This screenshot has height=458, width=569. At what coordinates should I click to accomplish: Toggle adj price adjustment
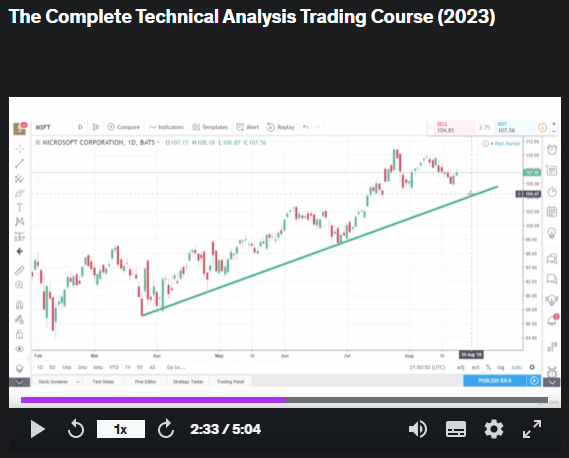460,367
